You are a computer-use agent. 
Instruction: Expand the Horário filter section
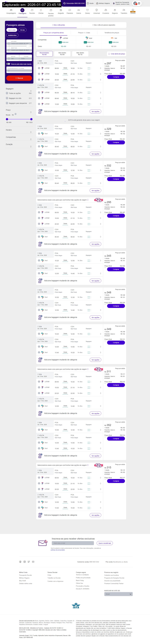pos(31,132)
